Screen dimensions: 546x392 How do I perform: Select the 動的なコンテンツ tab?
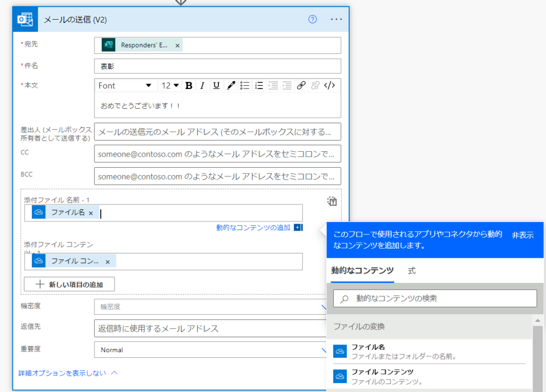(363, 271)
